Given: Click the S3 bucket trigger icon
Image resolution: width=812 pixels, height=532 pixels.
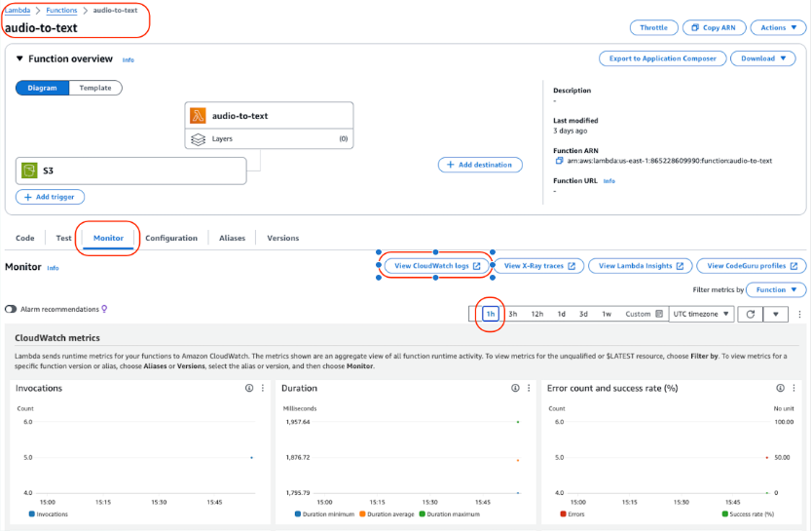Looking at the screenshot, I should [x=29, y=170].
